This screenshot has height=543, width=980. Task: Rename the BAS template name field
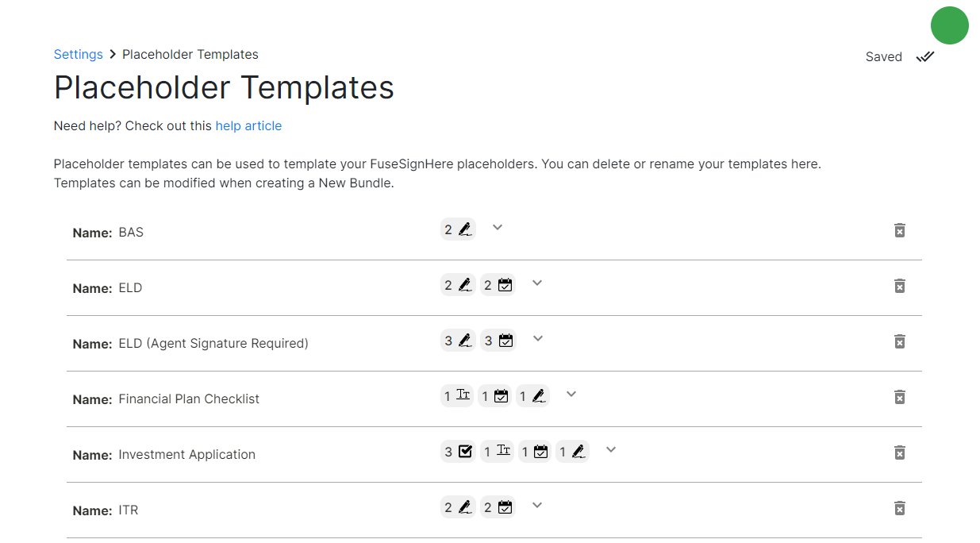[131, 233]
